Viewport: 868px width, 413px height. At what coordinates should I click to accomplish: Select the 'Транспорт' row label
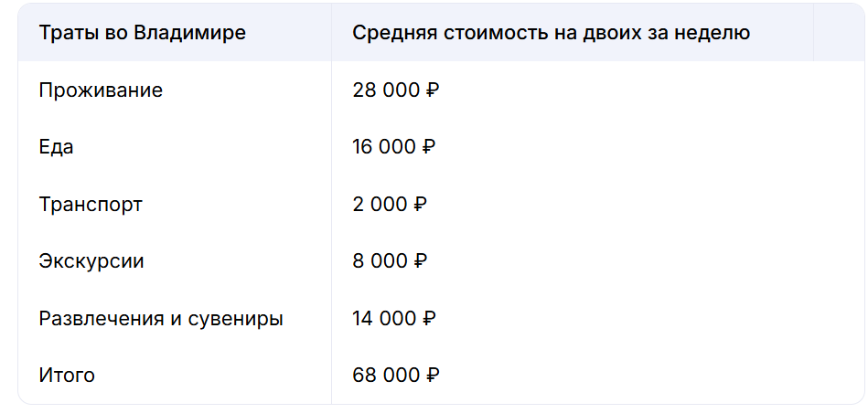tap(91, 204)
